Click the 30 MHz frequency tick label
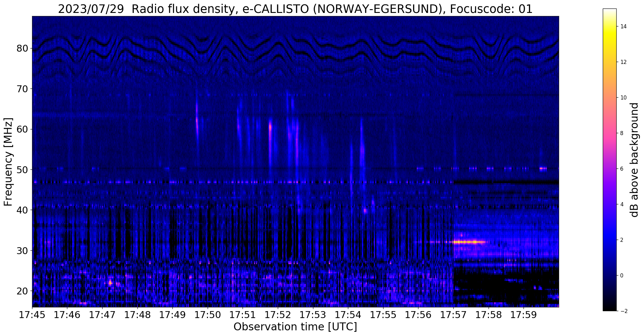Viewport: 644px width, 336px height. click(x=23, y=250)
